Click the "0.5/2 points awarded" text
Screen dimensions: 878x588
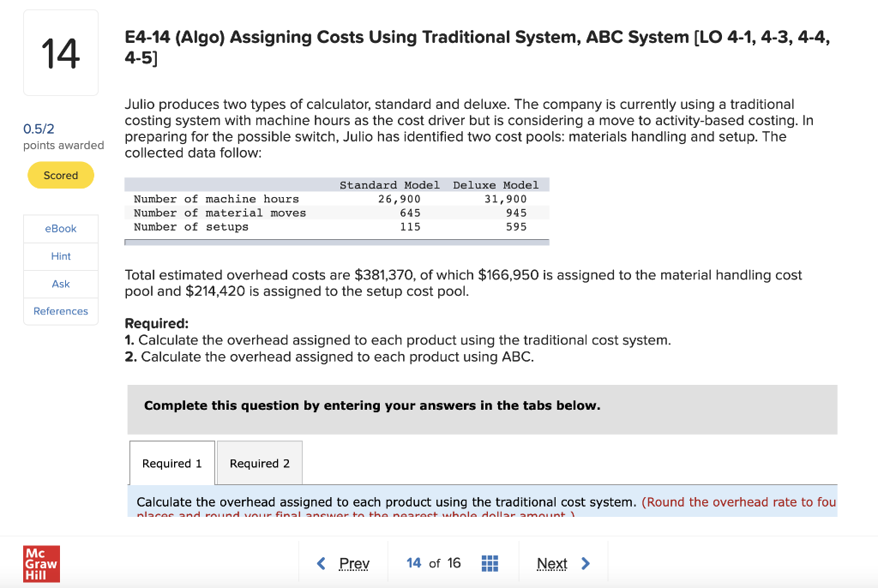[x=61, y=135]
